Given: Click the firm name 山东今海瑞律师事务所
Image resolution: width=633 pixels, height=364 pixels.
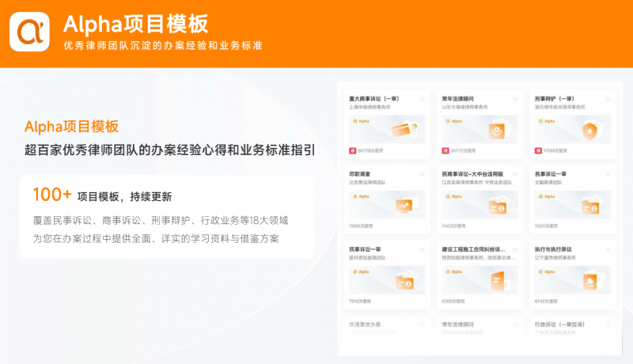Looking at the screenshot, I should 464,107.
